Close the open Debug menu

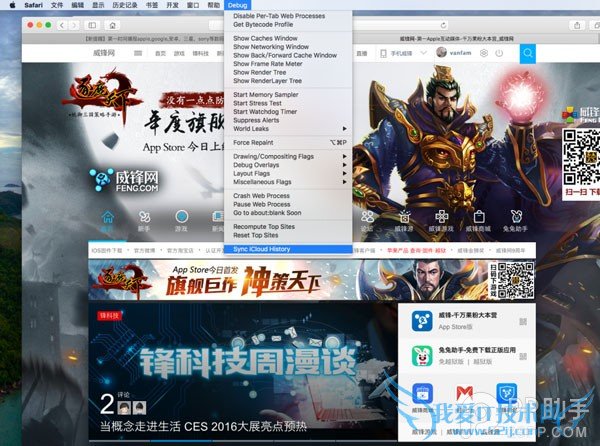[x=237, y=5]
